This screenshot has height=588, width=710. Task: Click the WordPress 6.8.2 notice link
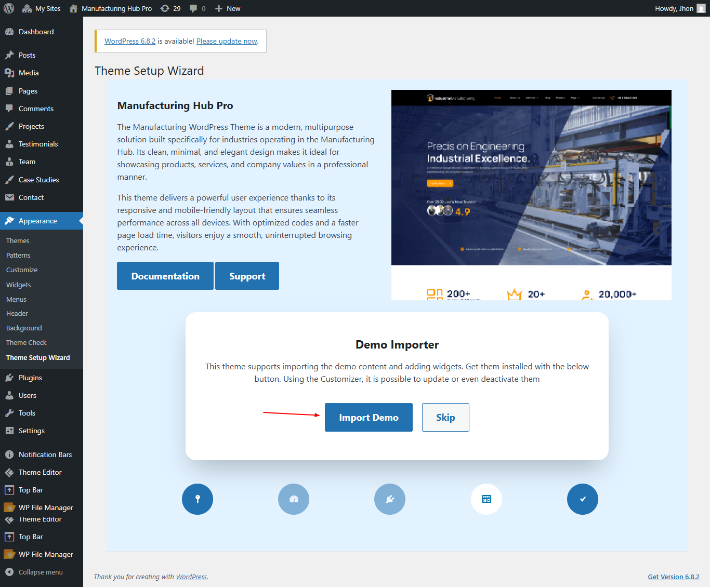click(x=130, y=41)
